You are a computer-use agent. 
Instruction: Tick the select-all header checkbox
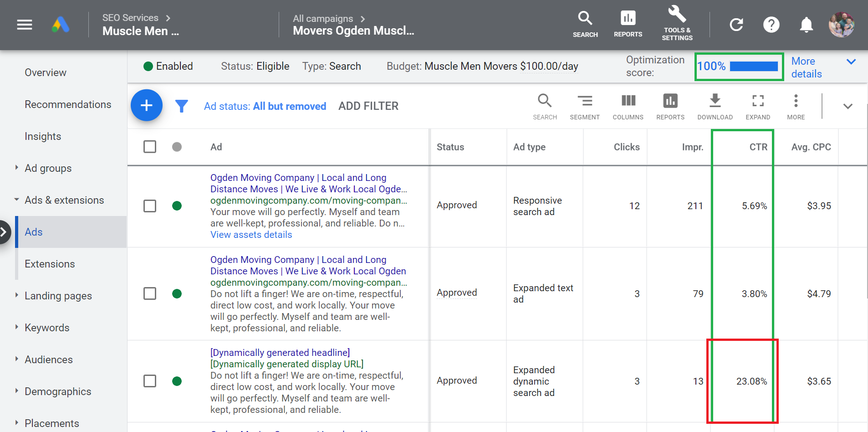point(150,147)
